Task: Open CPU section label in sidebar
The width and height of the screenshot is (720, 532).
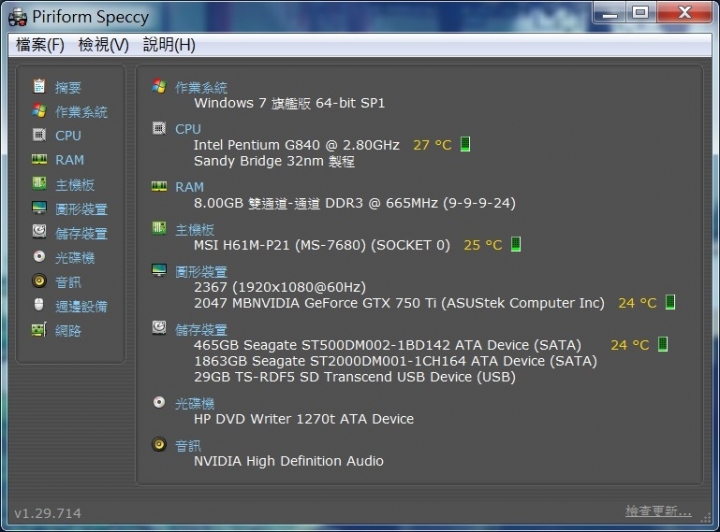Action: [68, 136]
